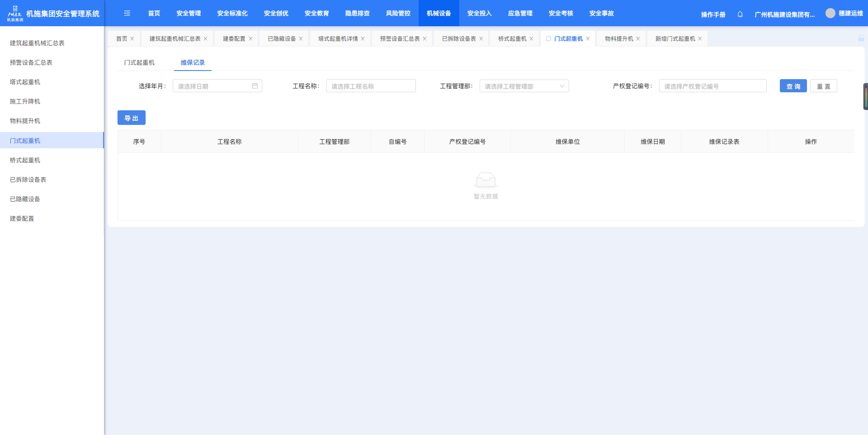The height and width of the screenshot is (435, 868).
Task: Switch to the 门式起重机 sub-tab
Action: [x=139, y=63]
